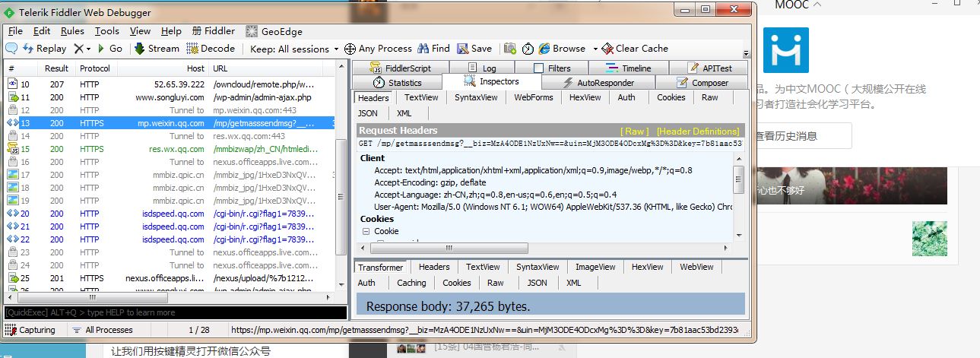980x358 pixels.
Task: Select request SyntaxView inspector tab
Action: click(476, 97)
